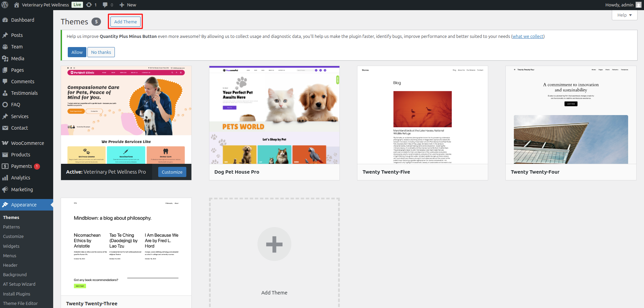Image resolution: width=644 pixels, height=308 pixels.
Task: Click the theme count badge showing 5
Action: pyautogui.click(x=96, y=22)
